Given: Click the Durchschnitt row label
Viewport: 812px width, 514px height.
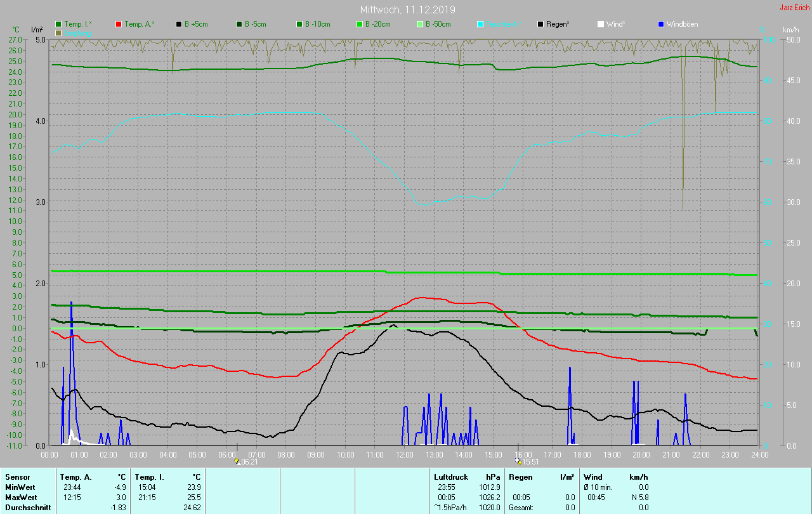Looking at the screenshot, I should click(28, 507).
